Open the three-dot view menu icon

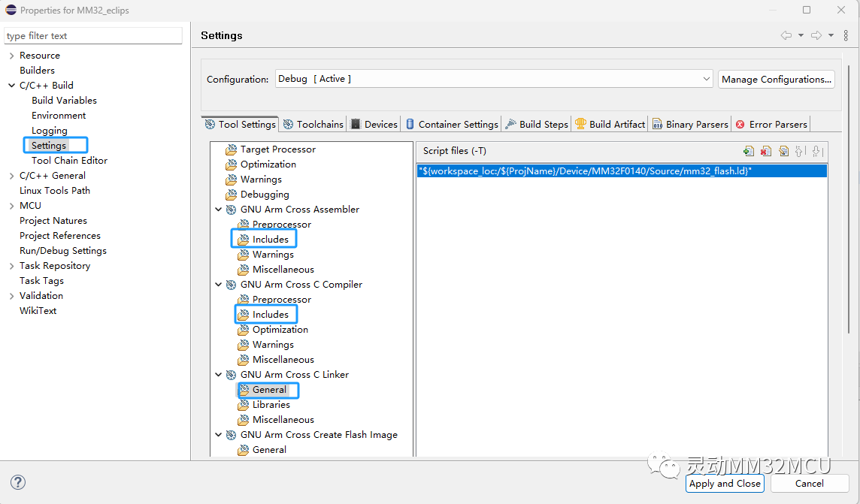(847, 35)
